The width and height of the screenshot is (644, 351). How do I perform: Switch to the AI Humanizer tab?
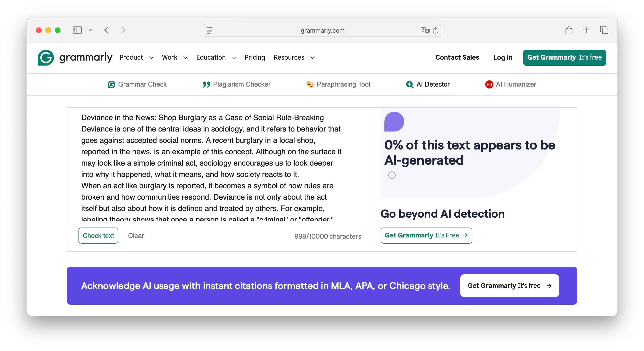pyautogui.click(x=510, y=84)
